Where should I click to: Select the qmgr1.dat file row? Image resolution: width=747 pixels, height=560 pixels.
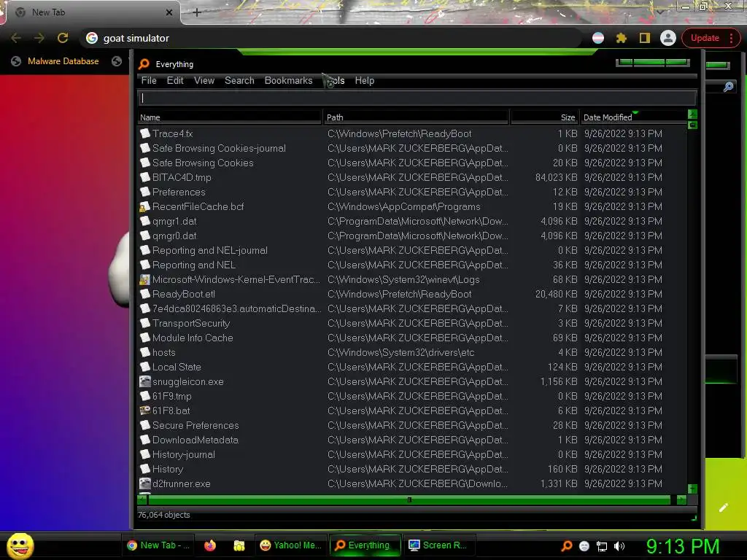point(412,221)
